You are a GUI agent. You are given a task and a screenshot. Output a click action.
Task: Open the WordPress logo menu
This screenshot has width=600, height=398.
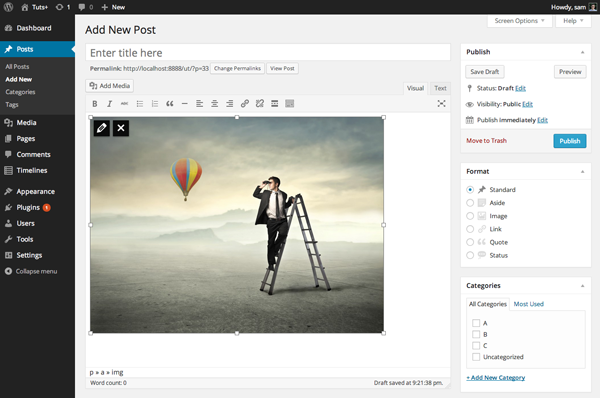click(8, 7)
